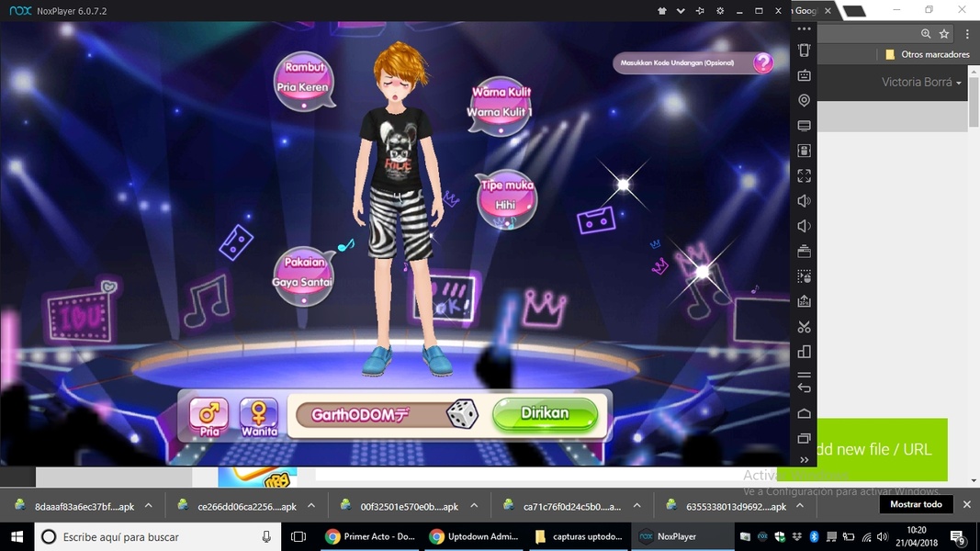Increase volume with the louder speaker icon
The width and height of the screenshot is (980, 551).
pos(805,200)
